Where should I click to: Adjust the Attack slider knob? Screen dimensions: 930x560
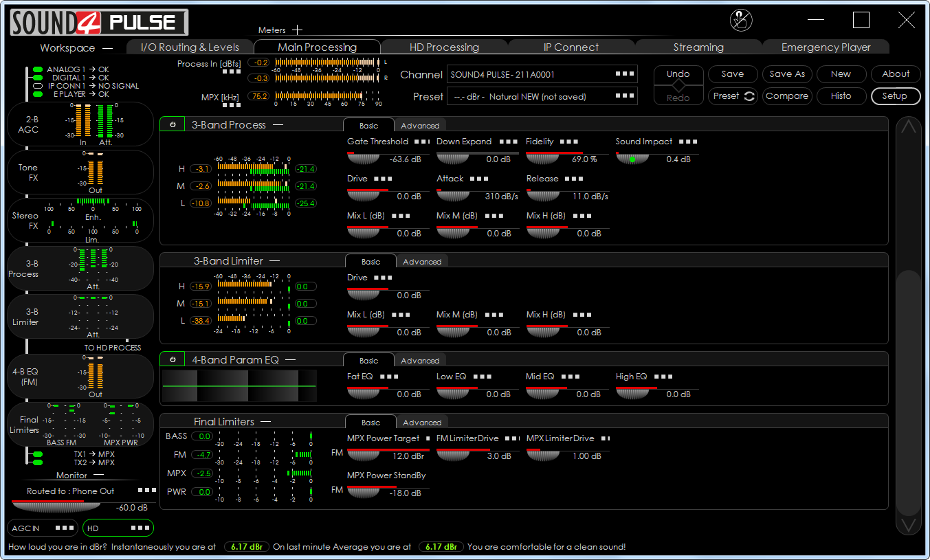pyautogui.click(x=453, y=196)
